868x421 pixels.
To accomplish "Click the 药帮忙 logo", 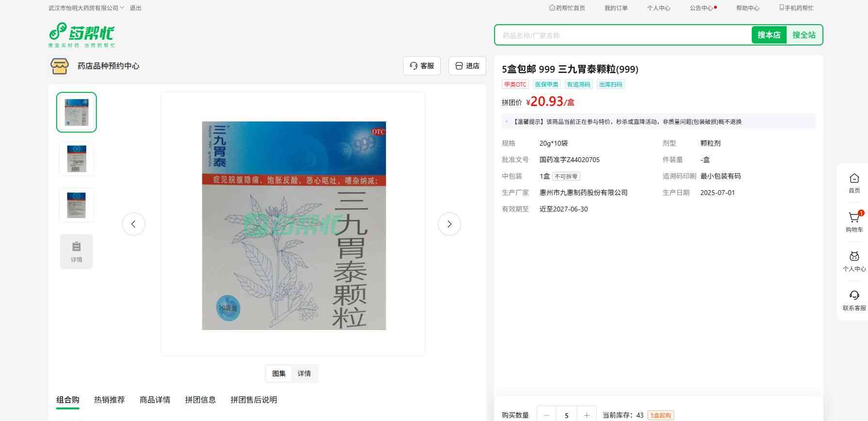I will 81,35.
